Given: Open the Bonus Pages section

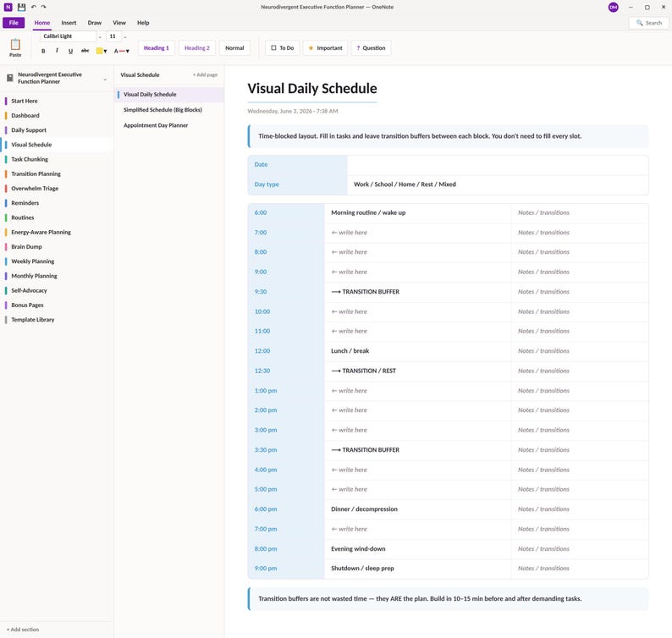Looking at the screenshot, I should [57, 305].
